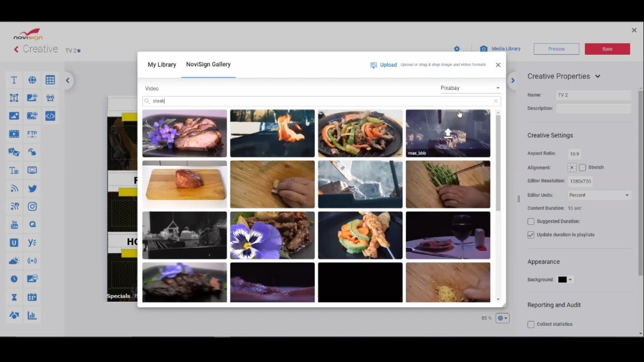Viewport: 644px width, 362px height.
Task: Select the table grid widget
Action: (50, 80)
